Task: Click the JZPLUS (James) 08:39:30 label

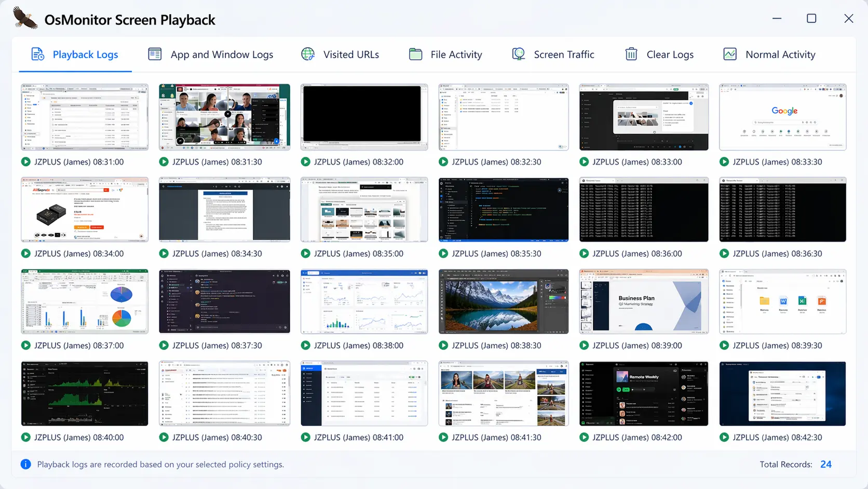Action: (777, 346)
